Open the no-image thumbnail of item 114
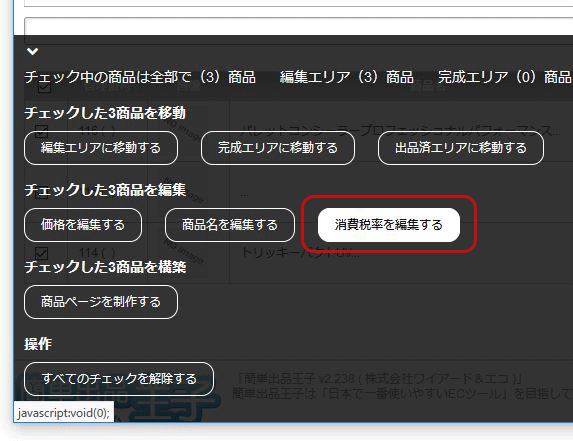The height and width of the screenshot is (441, 573). click(184, 252)
